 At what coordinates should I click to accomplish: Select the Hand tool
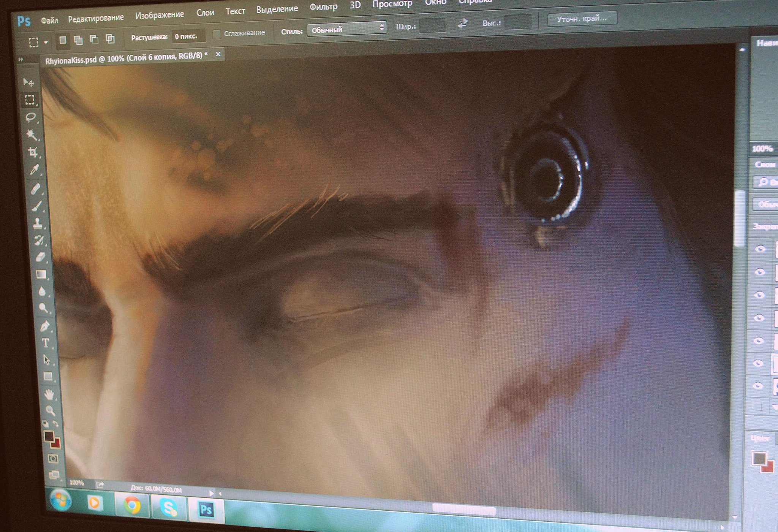[49, 394]
